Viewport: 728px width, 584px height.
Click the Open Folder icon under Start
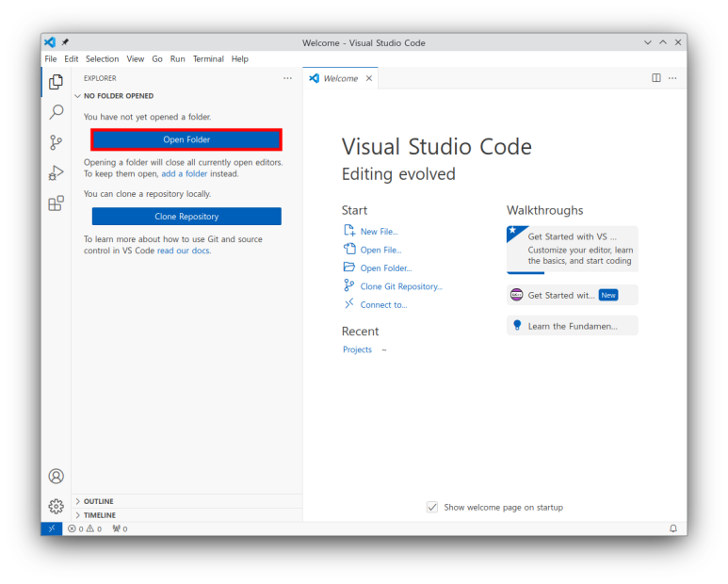pos(349,267)
